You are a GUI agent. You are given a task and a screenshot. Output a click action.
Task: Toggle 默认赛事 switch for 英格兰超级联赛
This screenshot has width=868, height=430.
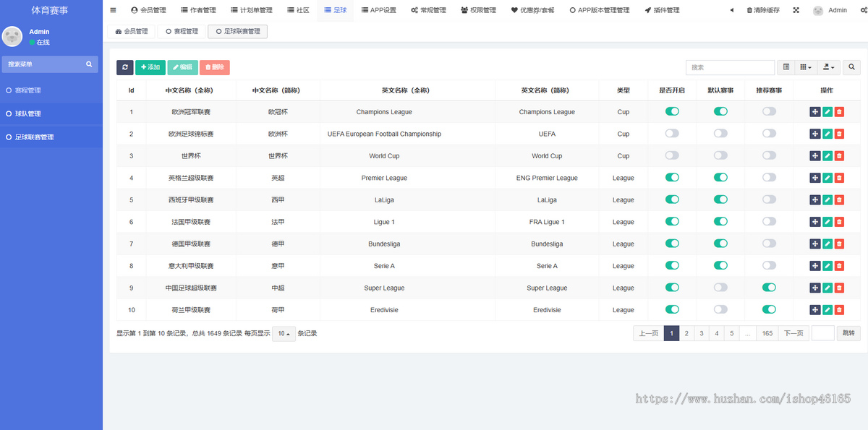(x=720, y=178)
